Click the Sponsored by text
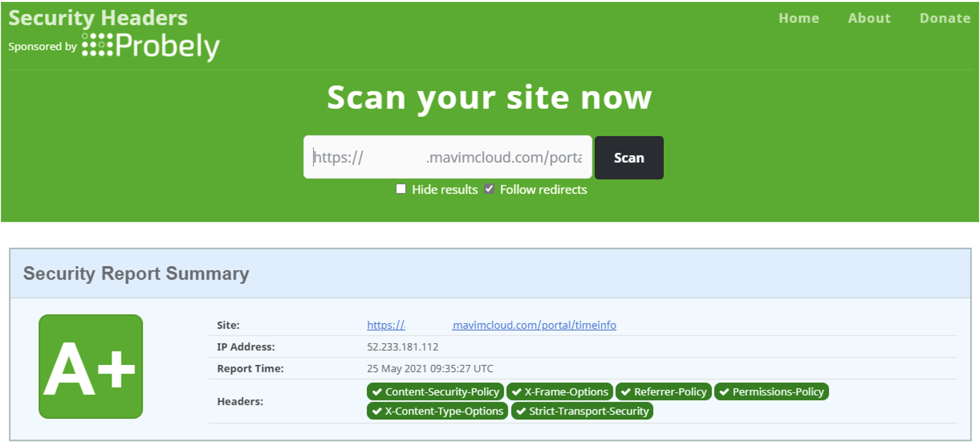This screenshot has height=442, width=980. [x=43, y=46]
